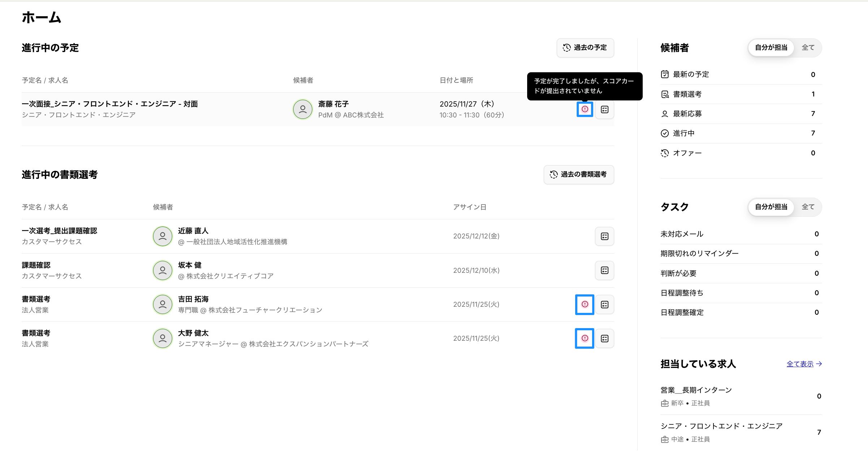The image size is (868, 469).
Task: Open scorecard icon for 近藤 直人 row
Action: pos(604,236)
